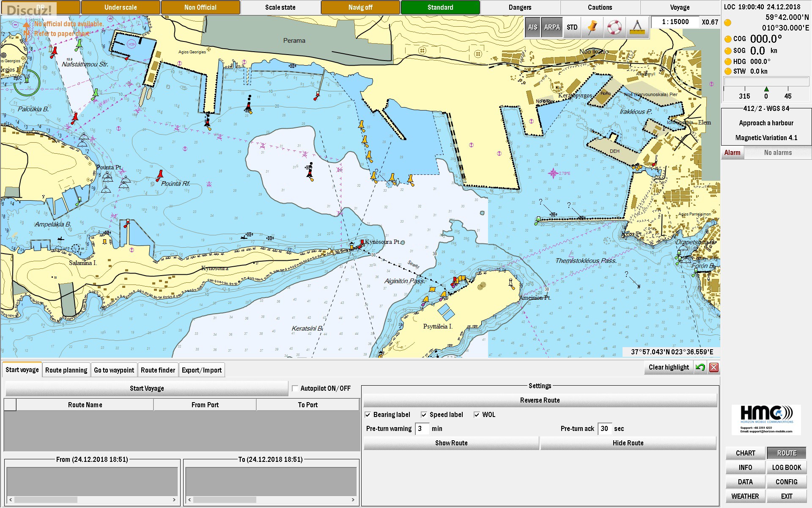812x508 pixels.
Task: Sort by the Route Name column header
Action: click(85, 405)
